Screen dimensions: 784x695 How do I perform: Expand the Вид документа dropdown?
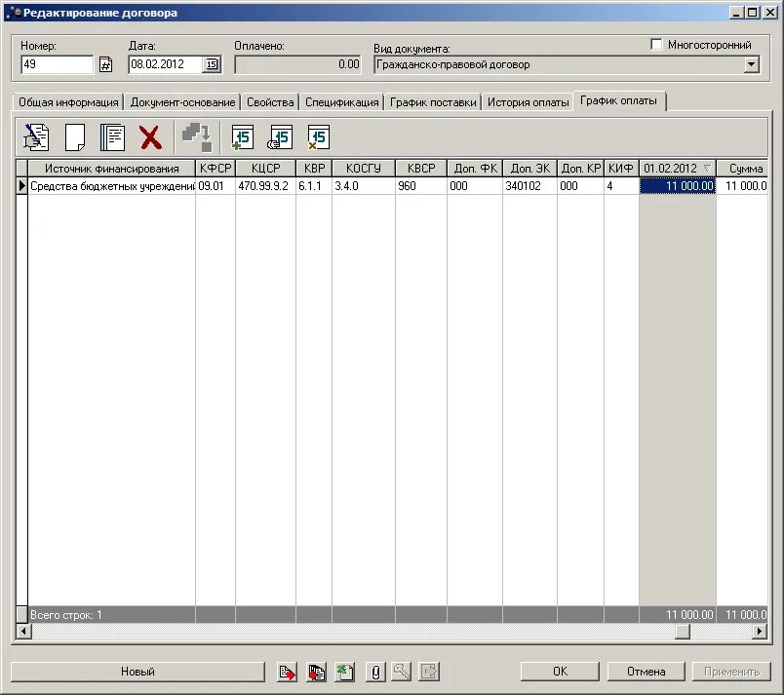pos(751,64)
